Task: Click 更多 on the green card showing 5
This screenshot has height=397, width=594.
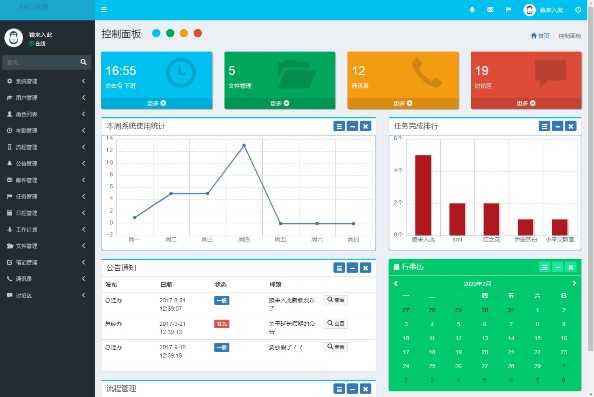Action: point(280,103)
